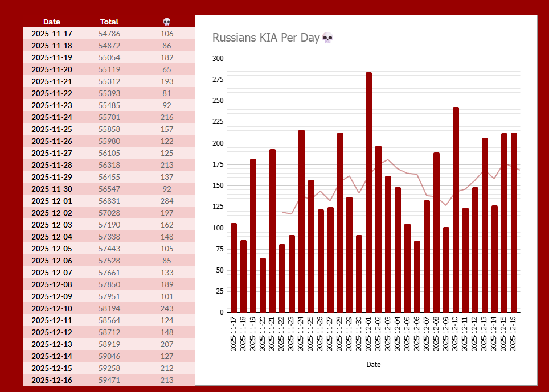Screen dimensions: 549x392
Task: Click the 300 label on the vertical axis
Action: [x=218, y=59]
